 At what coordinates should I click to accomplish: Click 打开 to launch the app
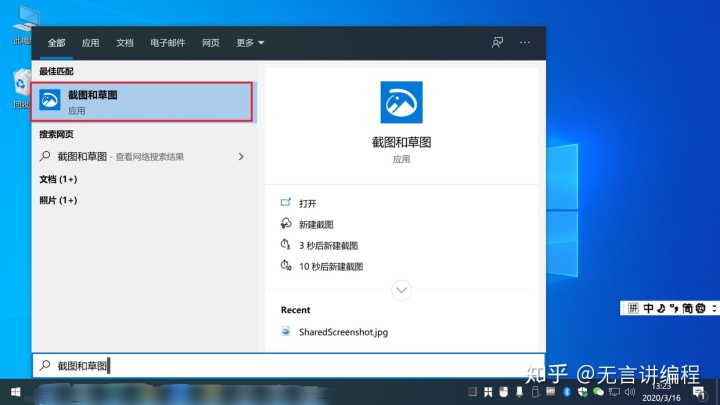tap(308, 203)
